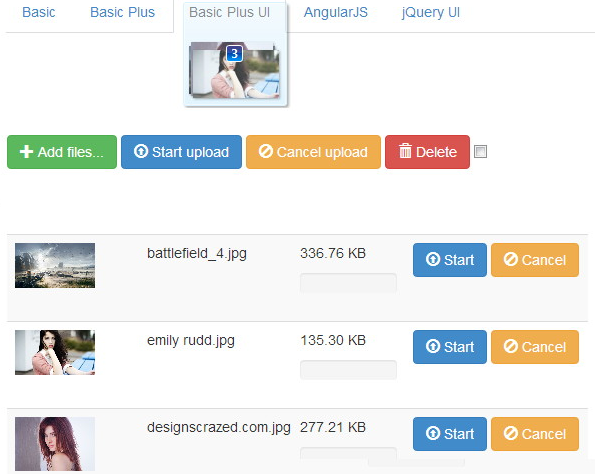Start uploading designscrazed.com.jpg
Viewport: 597px width, 474px height.
[x=450, y=434]
